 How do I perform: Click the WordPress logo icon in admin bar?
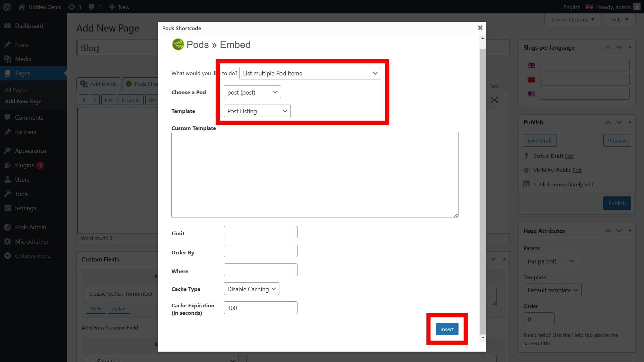tap(7, 7)
